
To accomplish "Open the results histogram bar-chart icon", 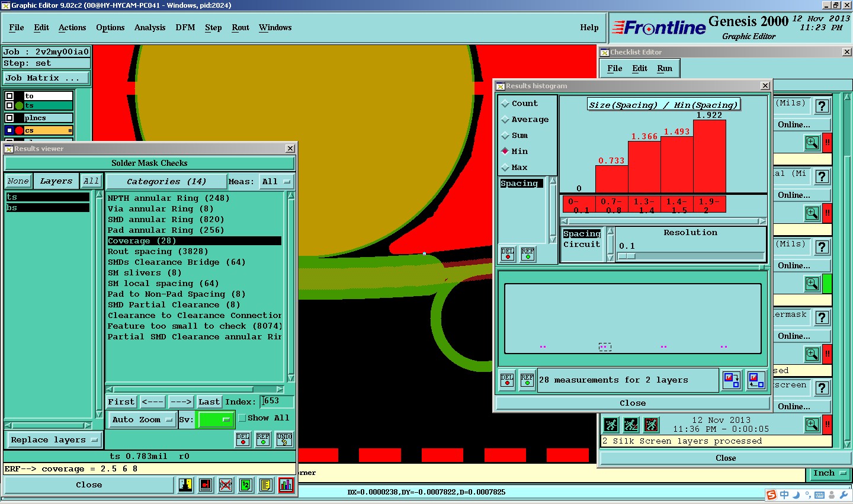I will point(286,485).
